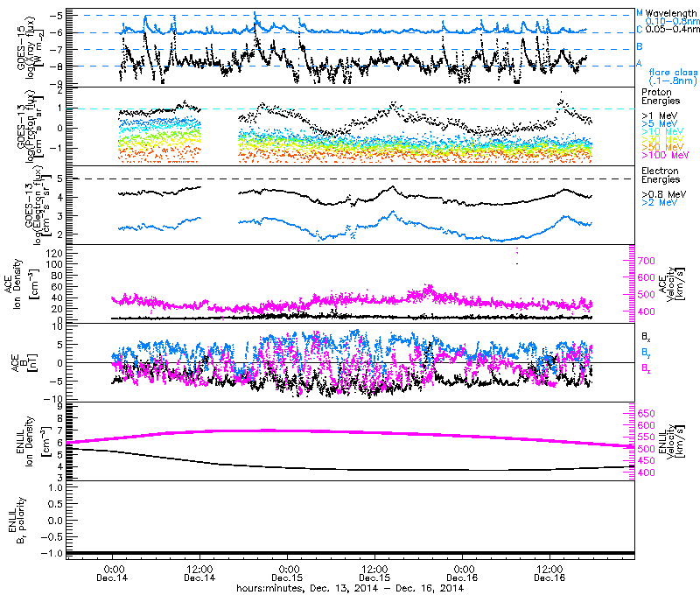Viewport: 700px width, 595px height.
Task: Click the '700' ACE velocity tick value
Action: pos(647,261)
